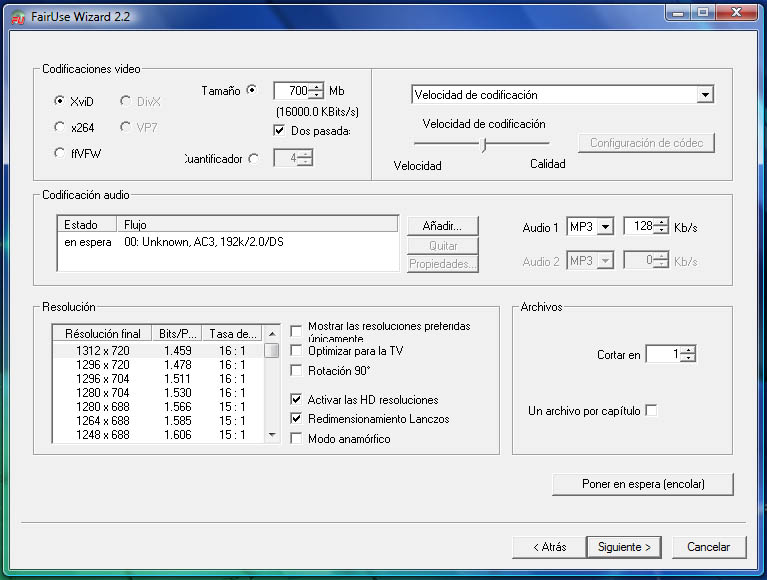
Task: Proceed with the Siguiente button
Action: point(624,547)
